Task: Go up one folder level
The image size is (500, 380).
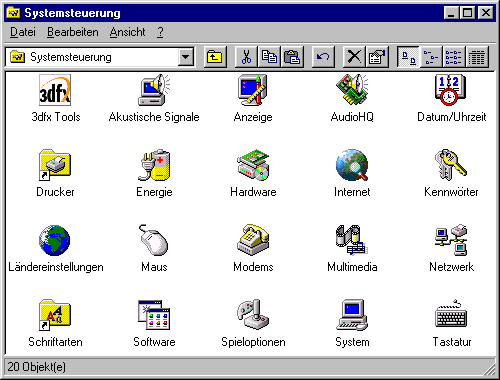Action: click(x=215, y=57)
